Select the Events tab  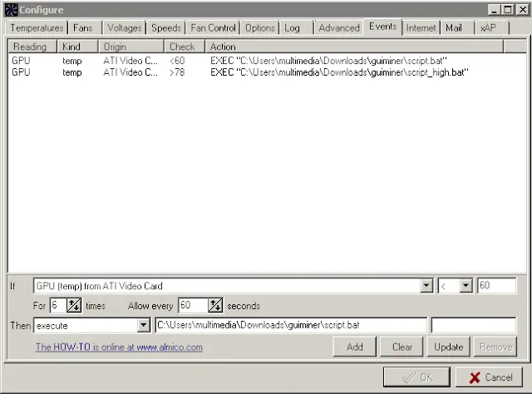(382, 27)
